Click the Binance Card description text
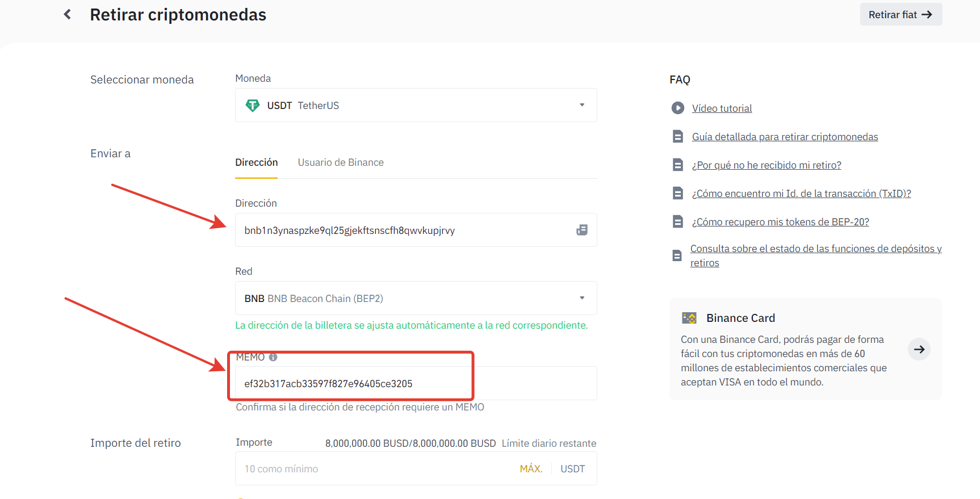980x499 pixels. 784,360
